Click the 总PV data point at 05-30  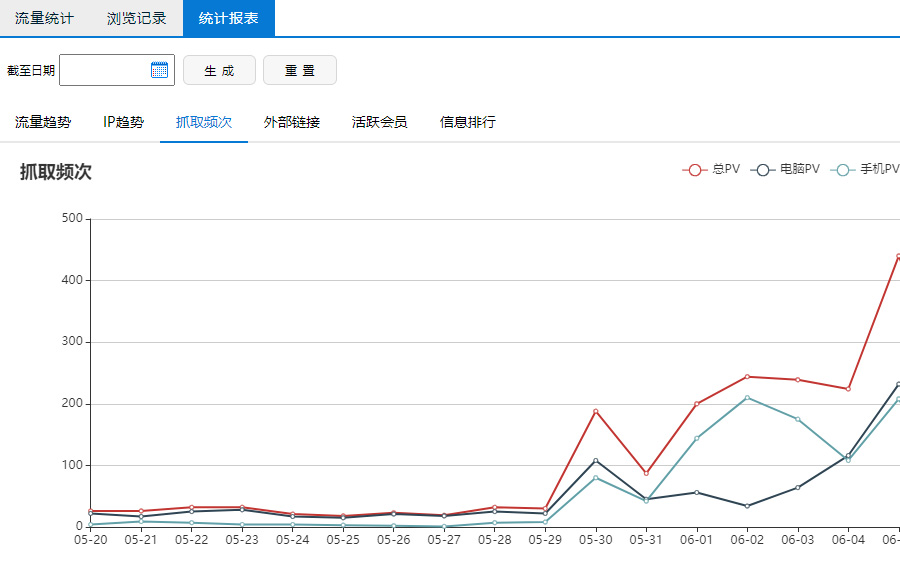click(x=595, y=411)
